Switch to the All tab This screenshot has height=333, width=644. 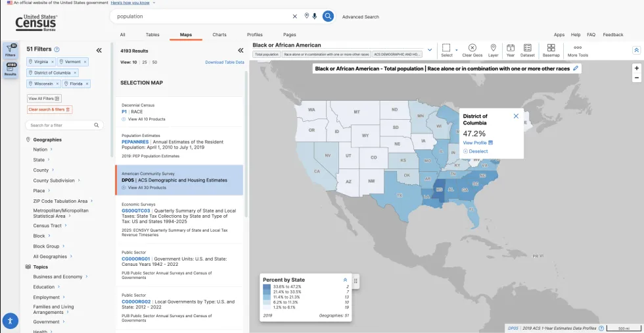coord(122,34)
